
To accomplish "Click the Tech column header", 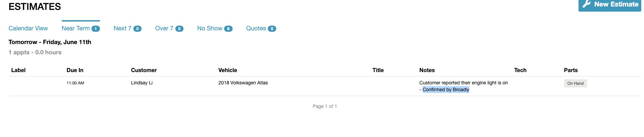I will 520,70.
